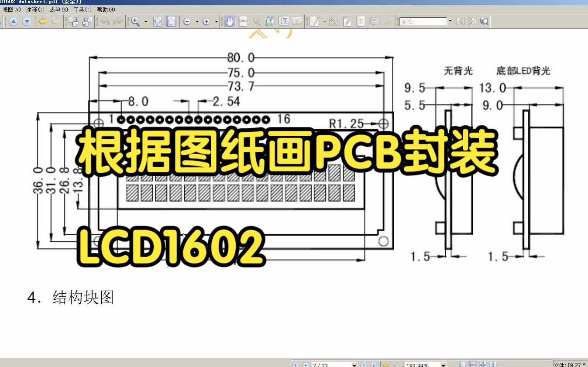Image resolution: width=588 pixels, height=367 pixels.
Task: Click find next result icon
Action: pos(472,21)
